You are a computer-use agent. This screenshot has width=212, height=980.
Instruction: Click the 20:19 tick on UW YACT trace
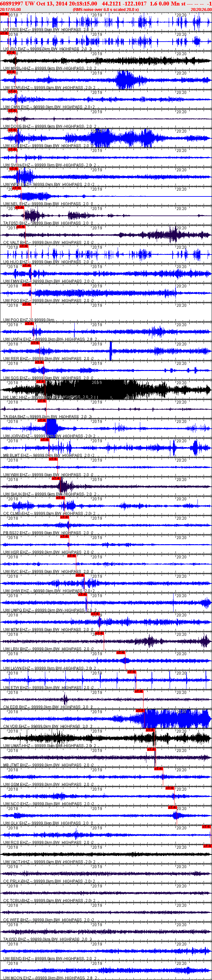(x=97, y=846)
